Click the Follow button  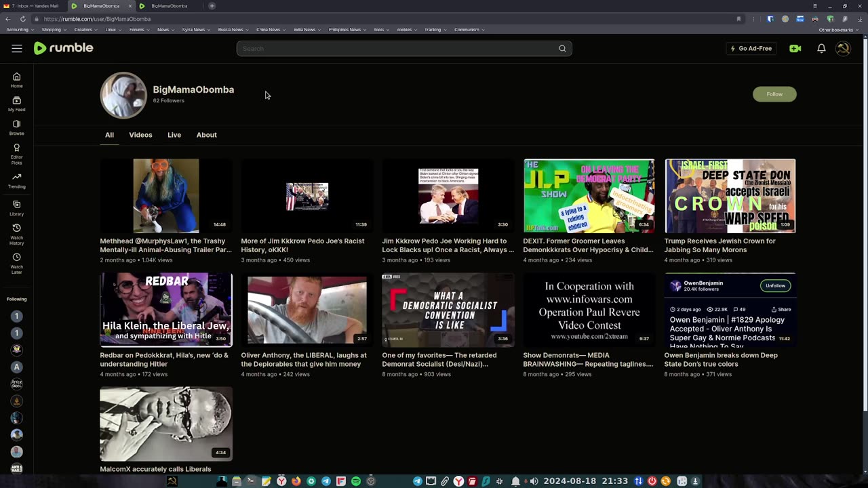(x=774, y=94)
